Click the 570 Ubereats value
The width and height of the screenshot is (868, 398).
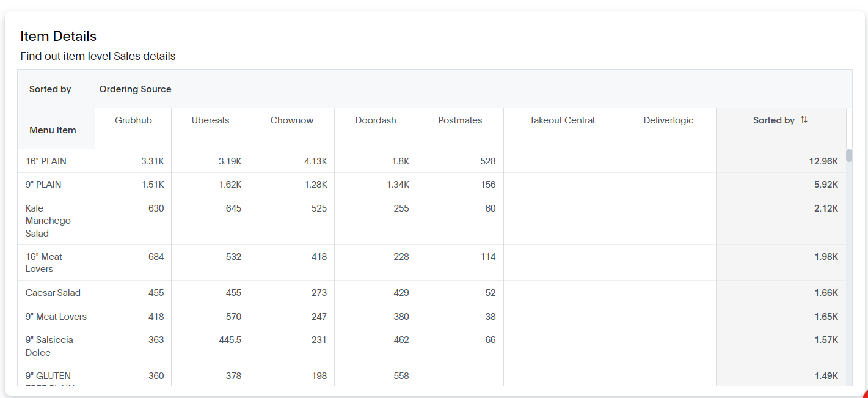tap(233, 317)
